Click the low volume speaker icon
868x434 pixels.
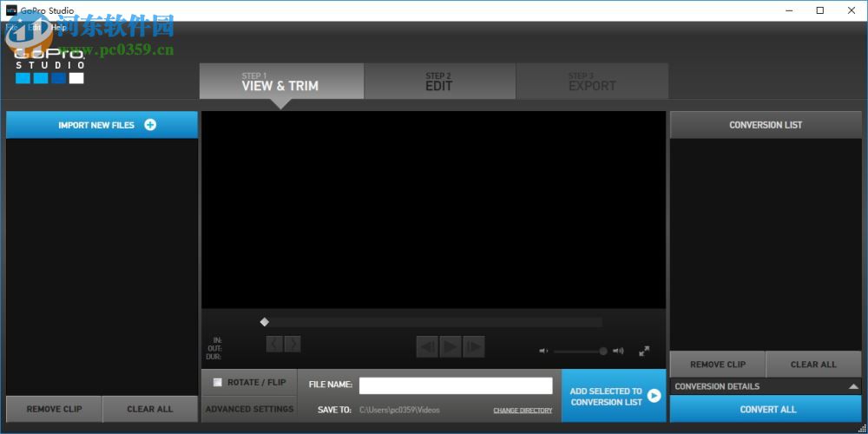point(543,351)
